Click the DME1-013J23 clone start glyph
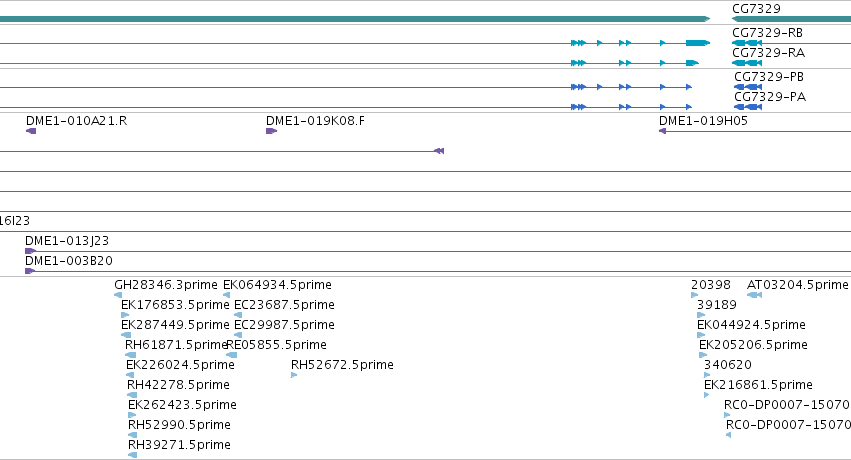 click(30, 251)
